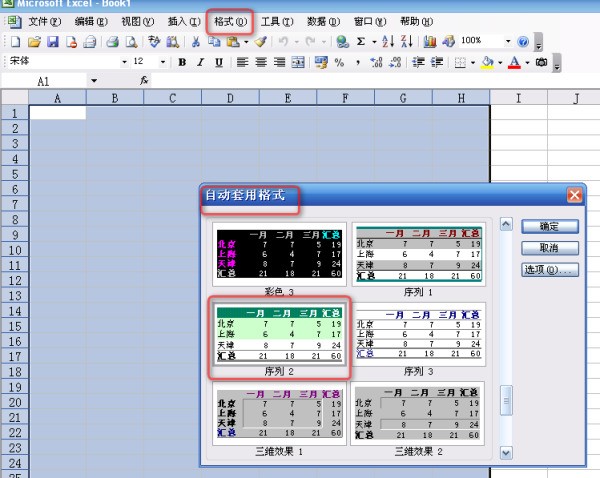600x478 pixels.
Task: Apply Currency style icon
Action: point(321,62)
